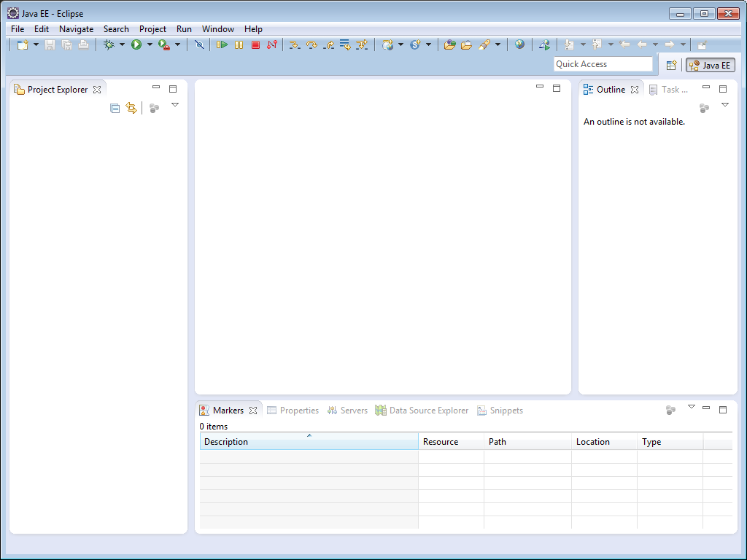
Task: Click the Save All toolbar icon
Action: click(x=66, y=44)
